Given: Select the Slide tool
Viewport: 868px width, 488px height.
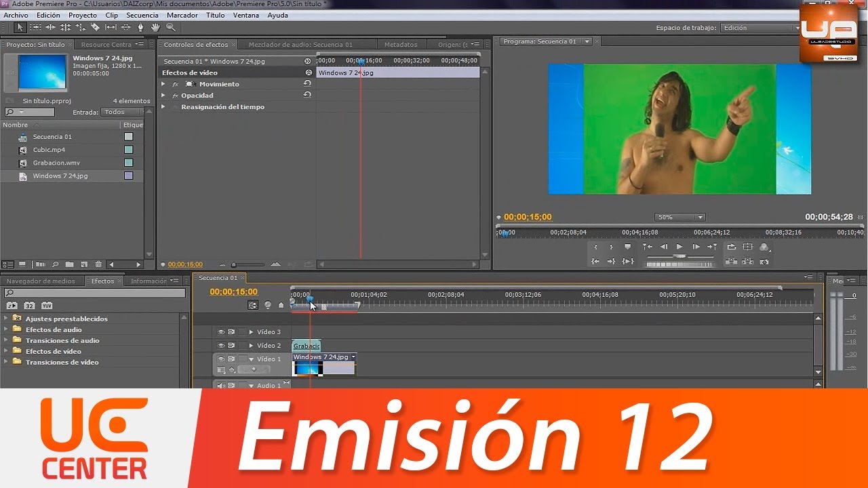Looking at the screenshot, I should point(125,27).
